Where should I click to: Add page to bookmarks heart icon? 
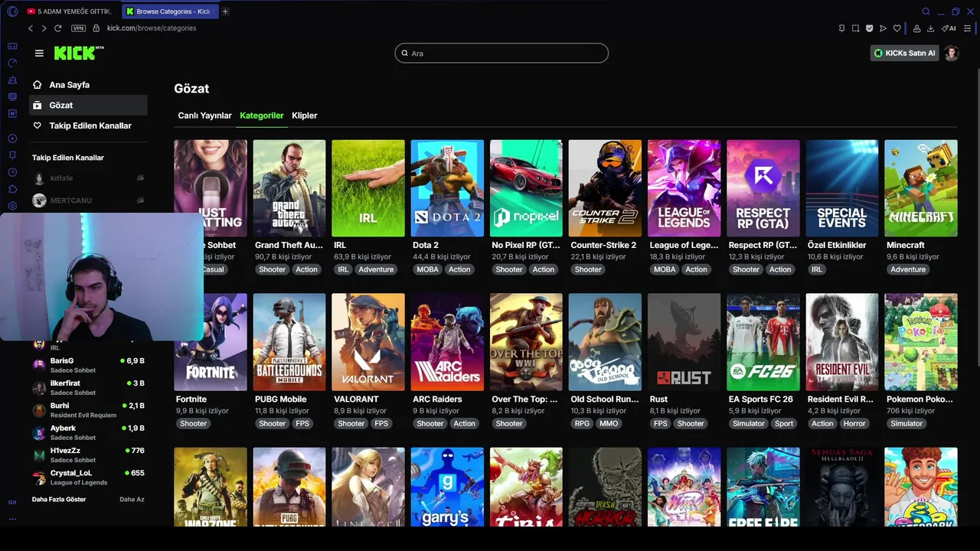click(x=897, y=28)
